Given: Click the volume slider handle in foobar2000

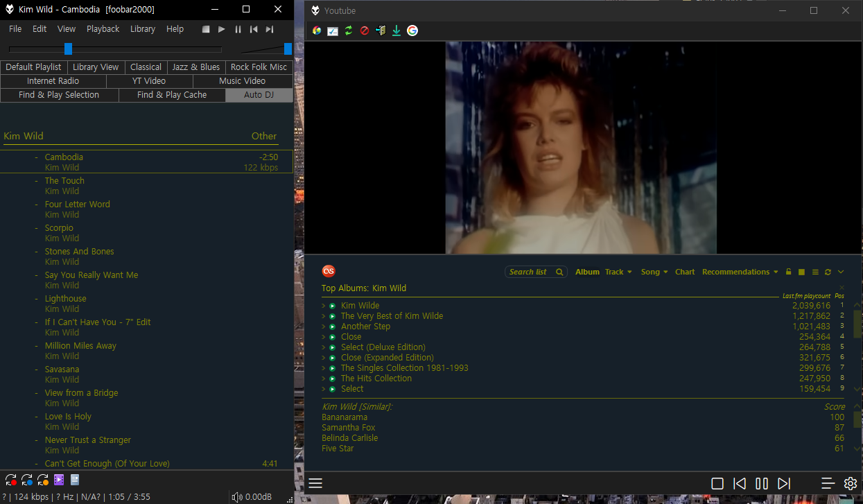Looking at the screenshot, I should [x=288, y=49].
